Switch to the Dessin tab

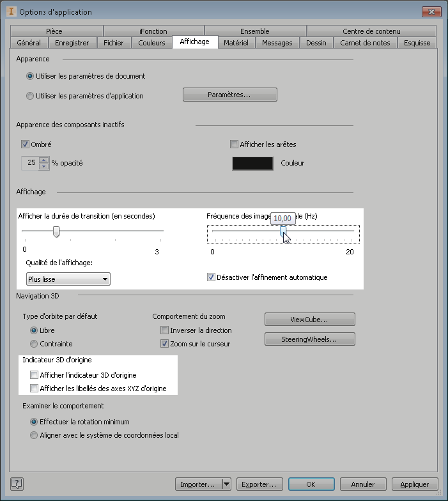click(x=316, y=42)
